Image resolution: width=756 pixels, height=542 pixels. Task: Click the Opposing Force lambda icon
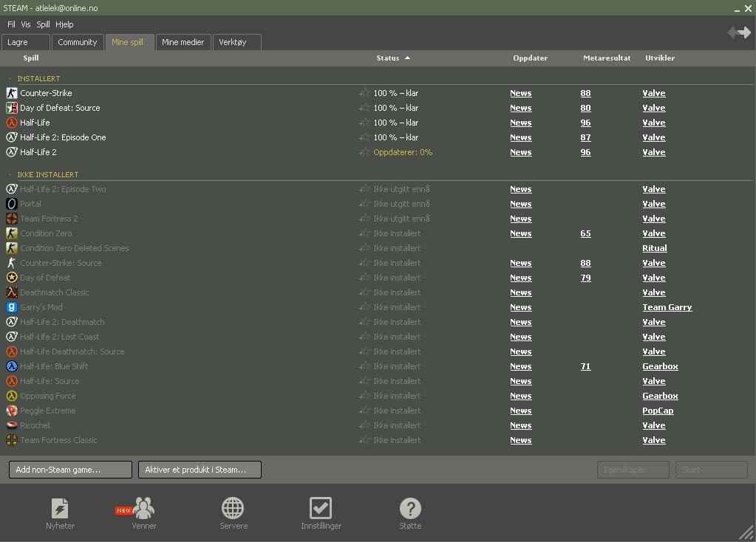12,396
